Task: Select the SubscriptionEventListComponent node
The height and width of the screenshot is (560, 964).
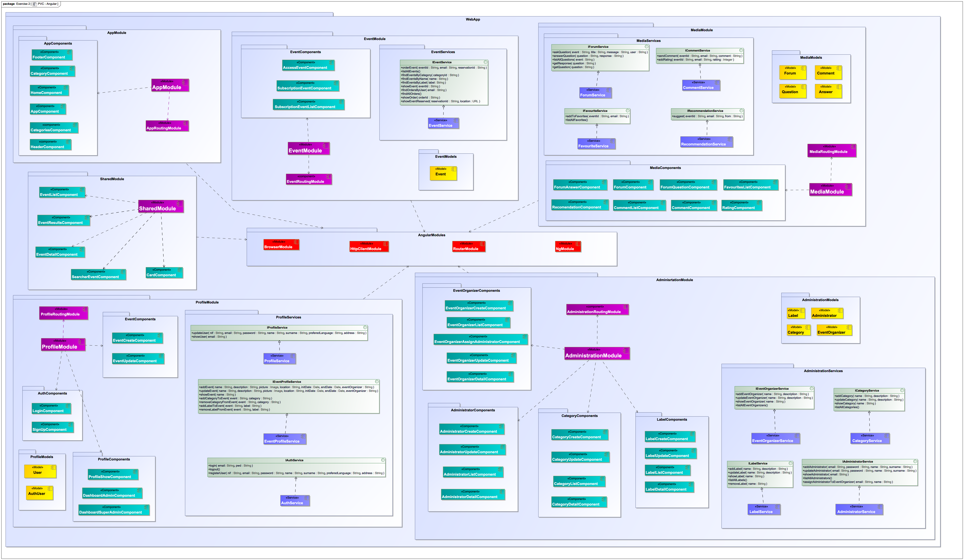Action: 309,105
